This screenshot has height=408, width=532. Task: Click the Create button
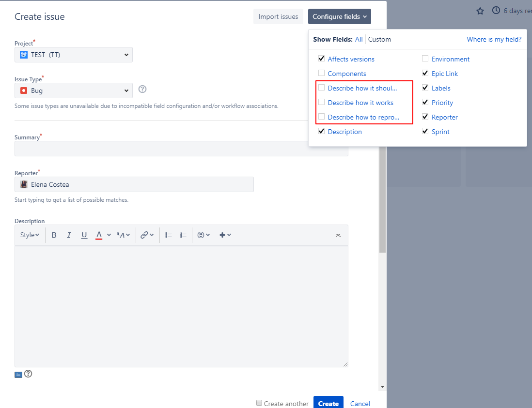tap(328, 403)
